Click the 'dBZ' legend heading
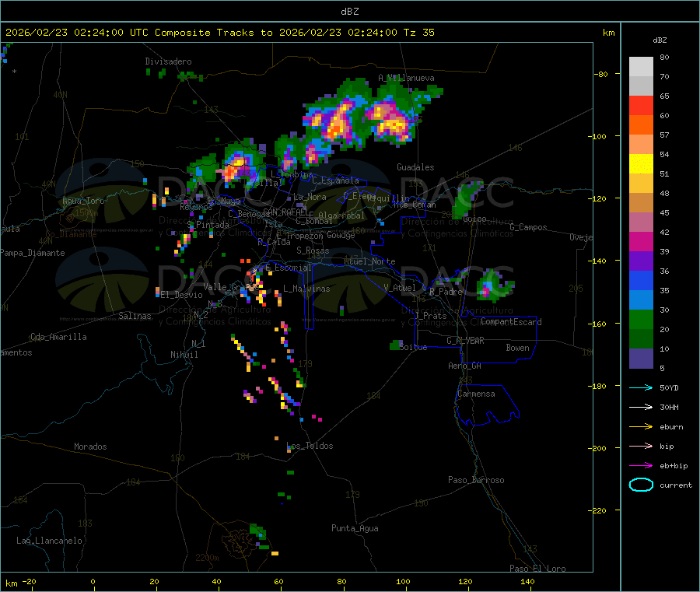 pyautogui.click(x=660, y=40)
